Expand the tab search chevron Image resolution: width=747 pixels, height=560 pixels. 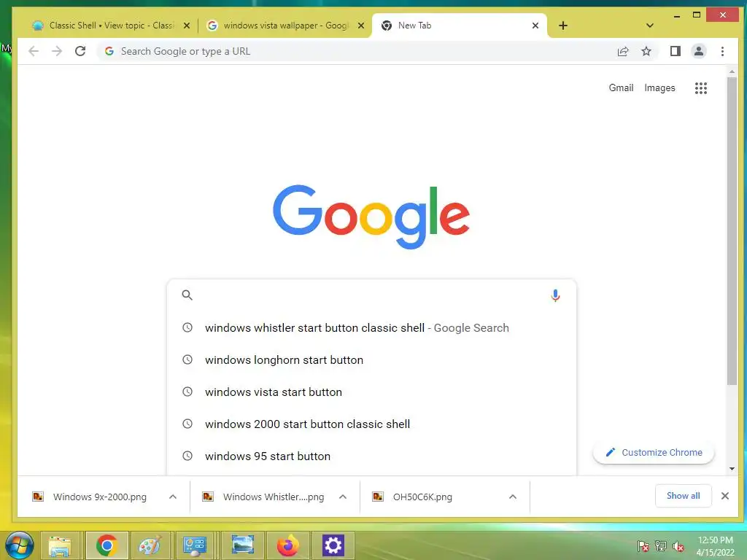[649, 26]
